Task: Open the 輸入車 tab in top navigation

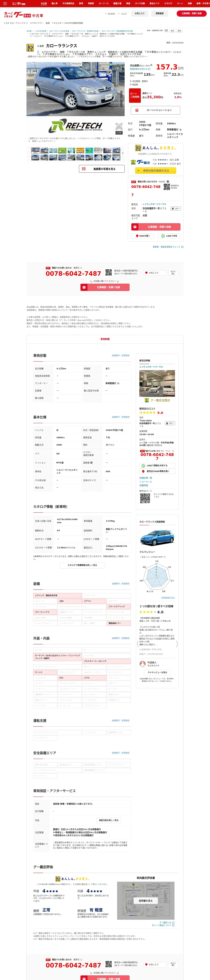Action: click(54, 3)
